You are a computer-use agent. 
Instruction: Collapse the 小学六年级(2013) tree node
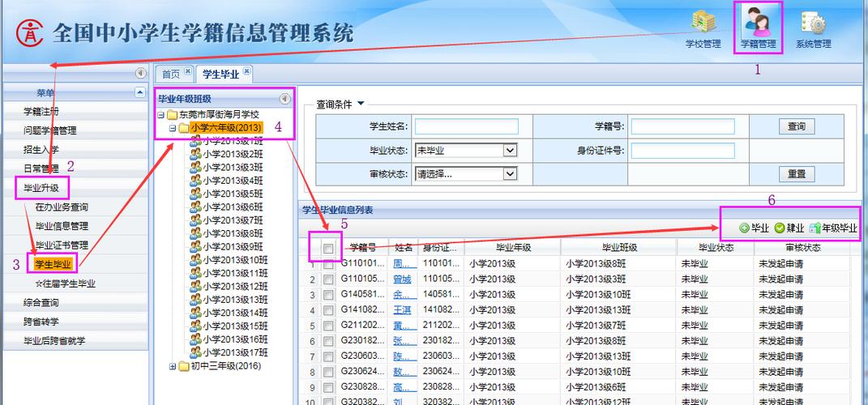point(172,128)
